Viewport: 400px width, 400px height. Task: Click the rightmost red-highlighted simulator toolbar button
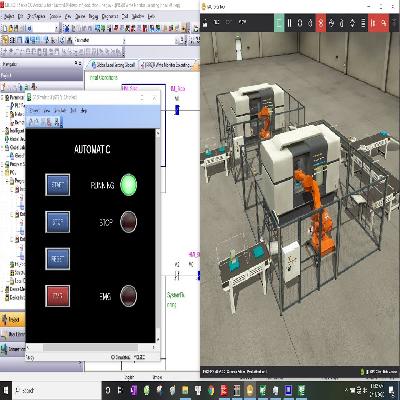(x=384, y=23)
